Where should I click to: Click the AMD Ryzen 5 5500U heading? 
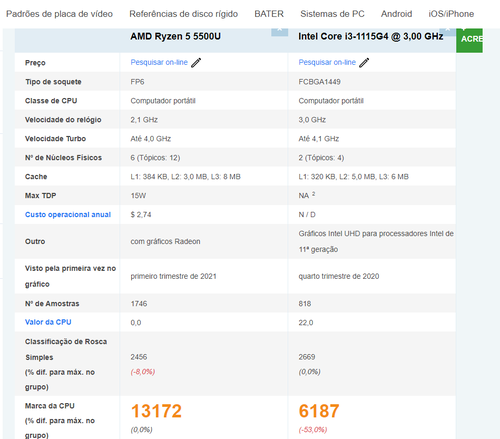(x=175, y=36)
